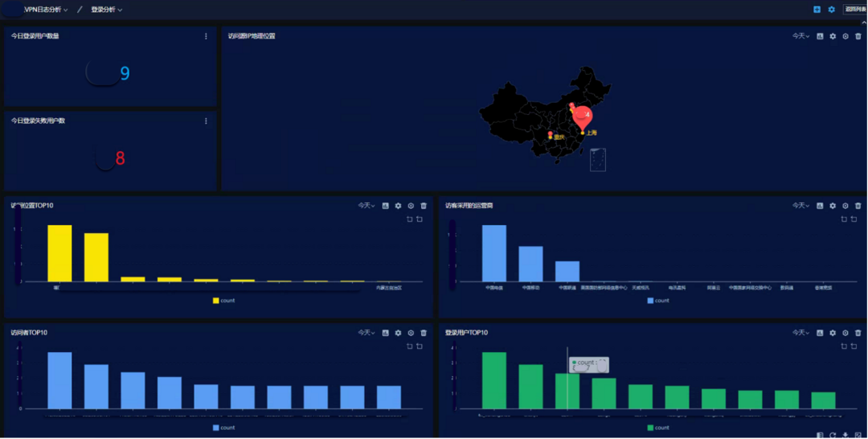Click the button at far top-right corner
Screen dimensions: 868x439
click(x=854, y=10)
